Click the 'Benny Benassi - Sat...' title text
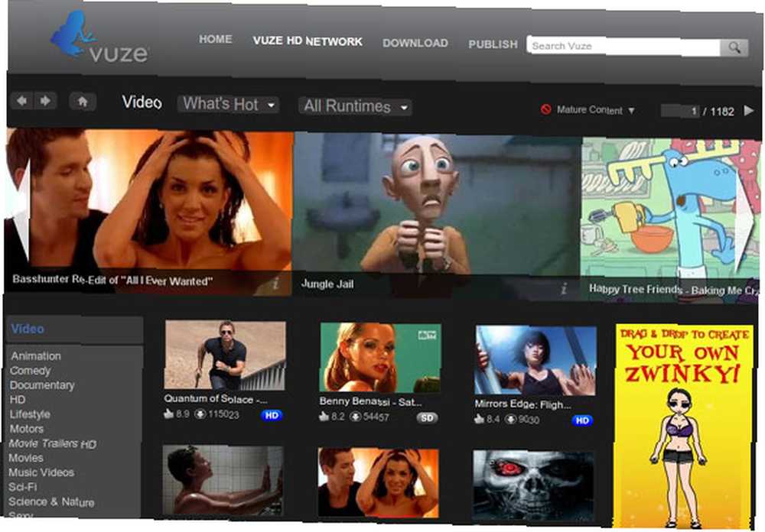This screenshot has height=532, width=765. click(371, 402)
